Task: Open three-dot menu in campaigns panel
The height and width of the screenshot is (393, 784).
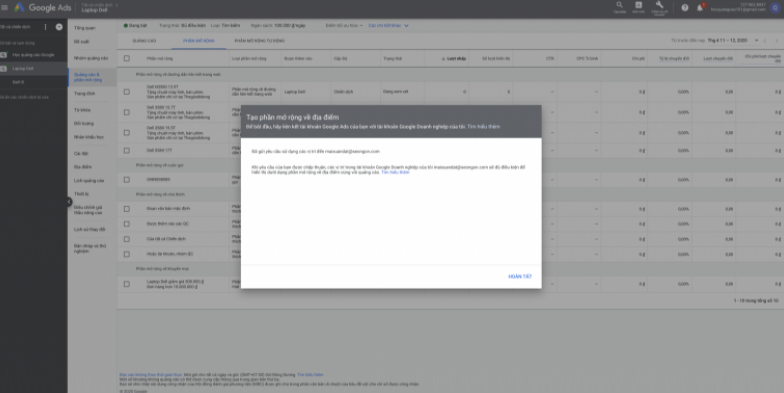Action: tap(46, 27)
